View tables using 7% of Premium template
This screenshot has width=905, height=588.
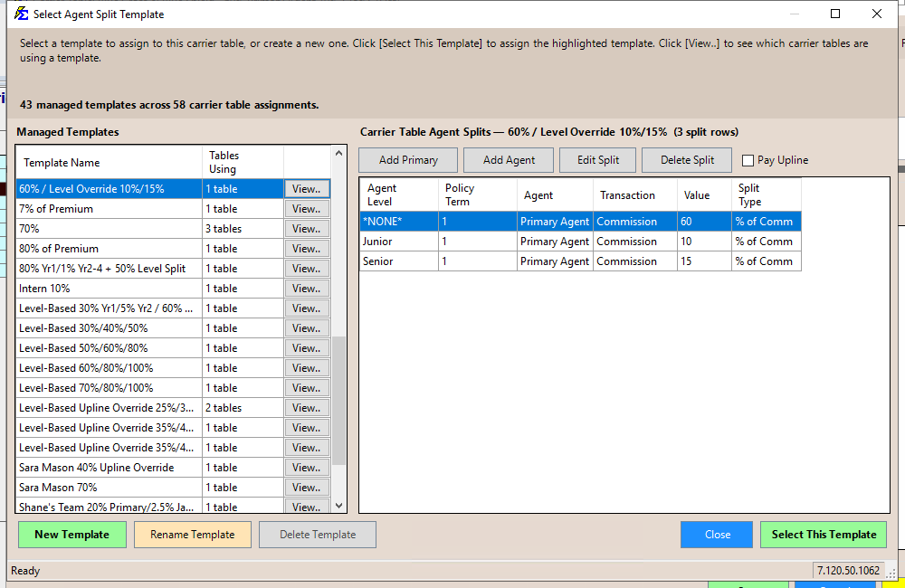click(307, 209)
